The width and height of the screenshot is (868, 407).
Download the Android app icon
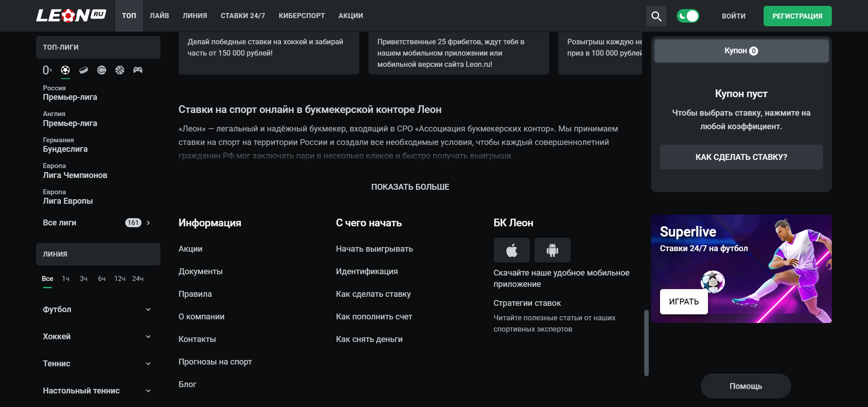pos(552,250)
